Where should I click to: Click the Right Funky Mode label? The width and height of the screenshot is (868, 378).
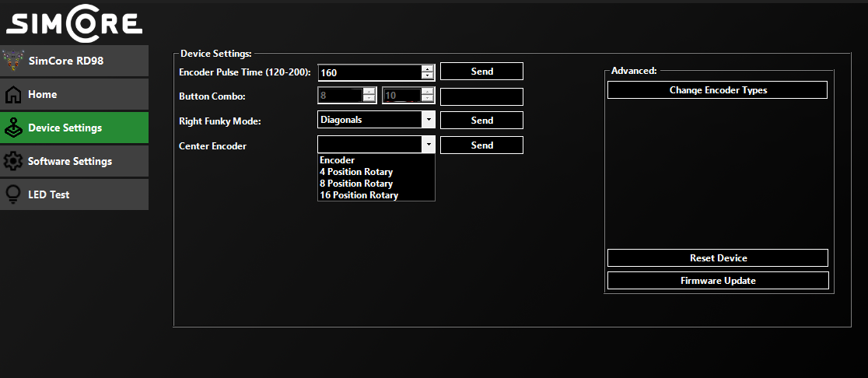click(220, 121)
